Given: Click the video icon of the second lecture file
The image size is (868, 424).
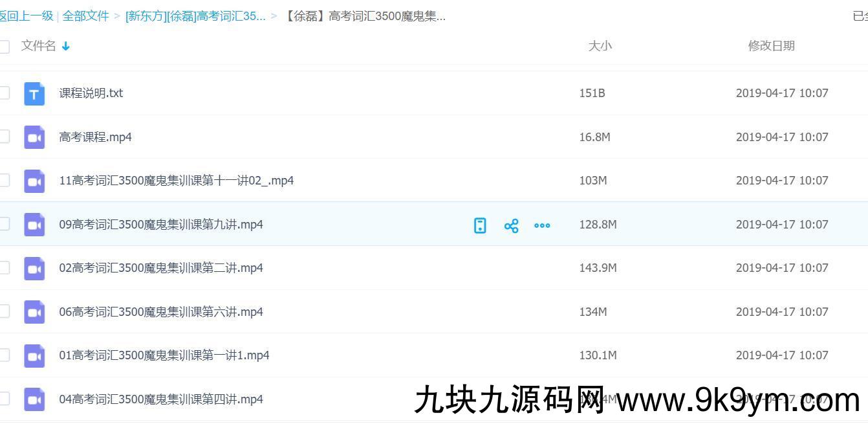Looking at the screenshot, I should click(34, 268).
